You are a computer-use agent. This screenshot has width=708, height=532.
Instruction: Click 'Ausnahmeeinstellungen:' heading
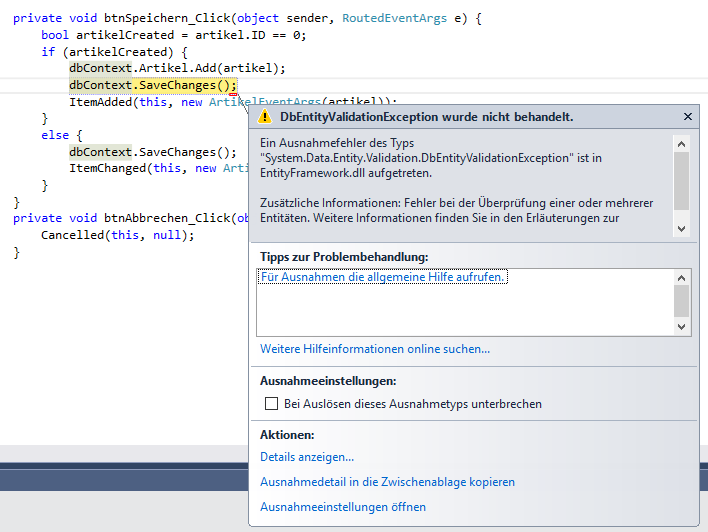pyautogui.click(x=328, y=381)
